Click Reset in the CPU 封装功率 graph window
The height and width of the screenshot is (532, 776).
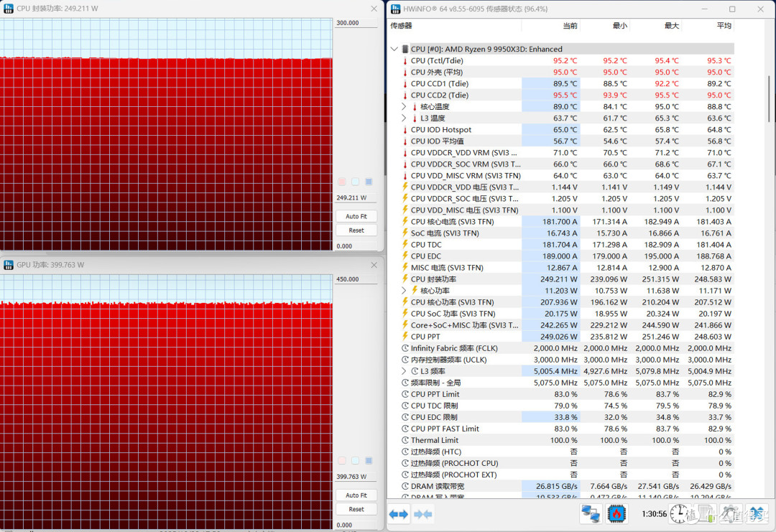point(356,230)
